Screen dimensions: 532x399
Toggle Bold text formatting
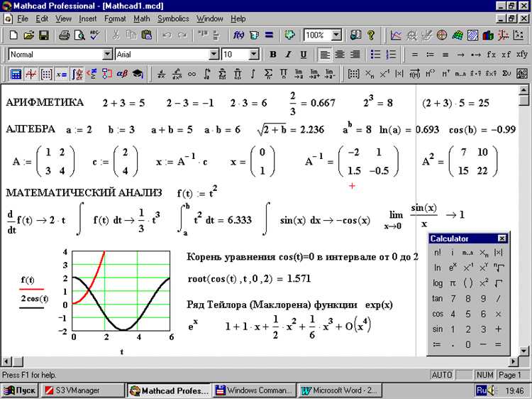click(273, 54)
